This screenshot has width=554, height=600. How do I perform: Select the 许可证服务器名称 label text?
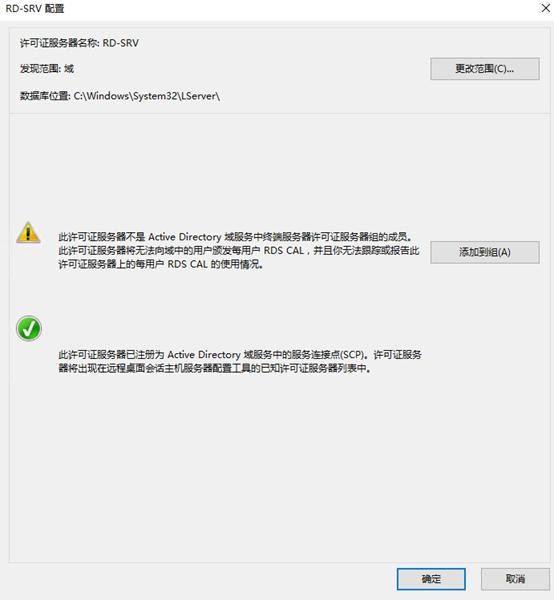pos(59,43)
